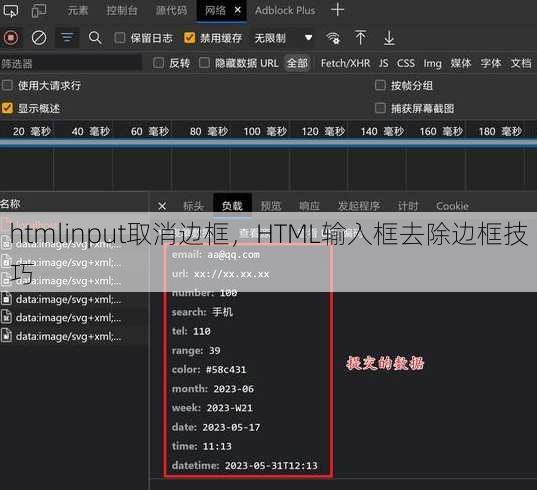Screen dimensions: 537x490
Task: Close the request details pane
Action: pos(162,206)
